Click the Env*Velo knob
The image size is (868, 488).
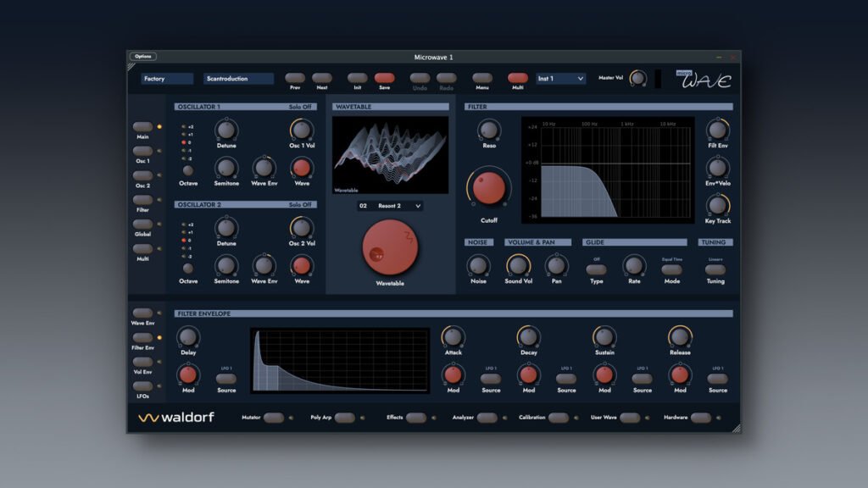tap(717, 168)
